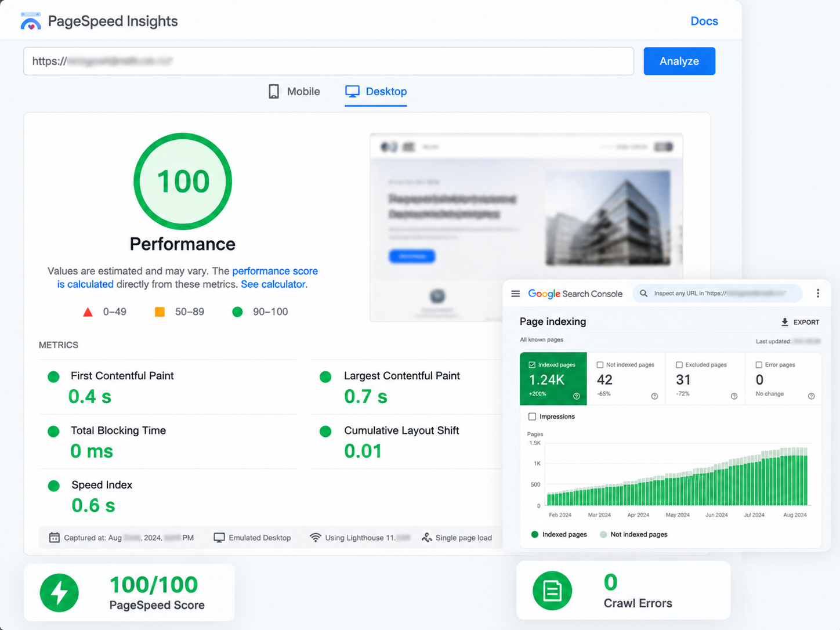Click the Largest Contentful Paint green dot
The height and width of the screenshot is (630, 840).
[325, 377]
